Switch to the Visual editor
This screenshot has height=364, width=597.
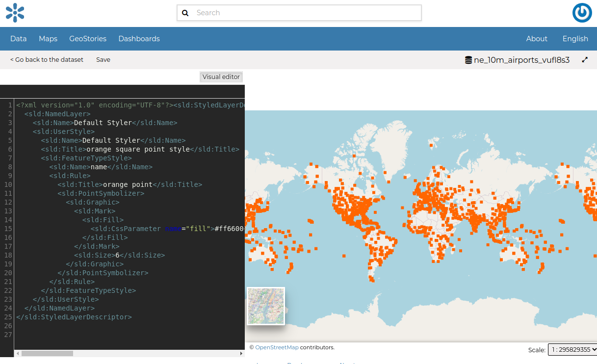click(x=221, y=77)
